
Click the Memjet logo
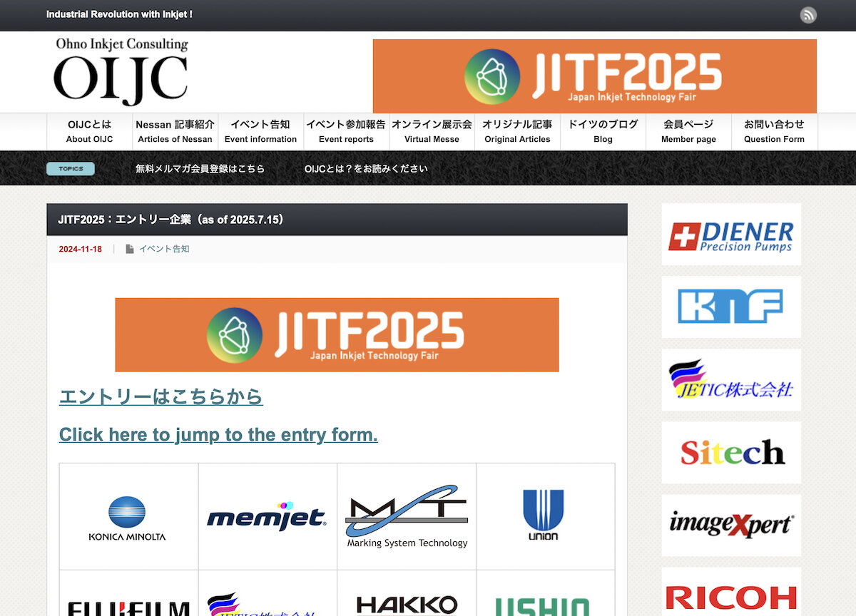click(x=267, y=515)
